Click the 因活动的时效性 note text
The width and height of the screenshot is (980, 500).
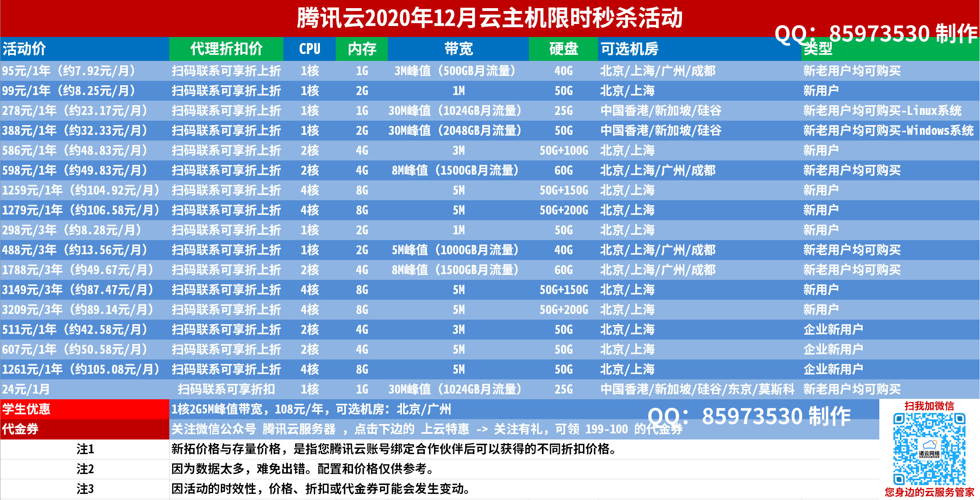pyautogui.click(x=321, y=489)
